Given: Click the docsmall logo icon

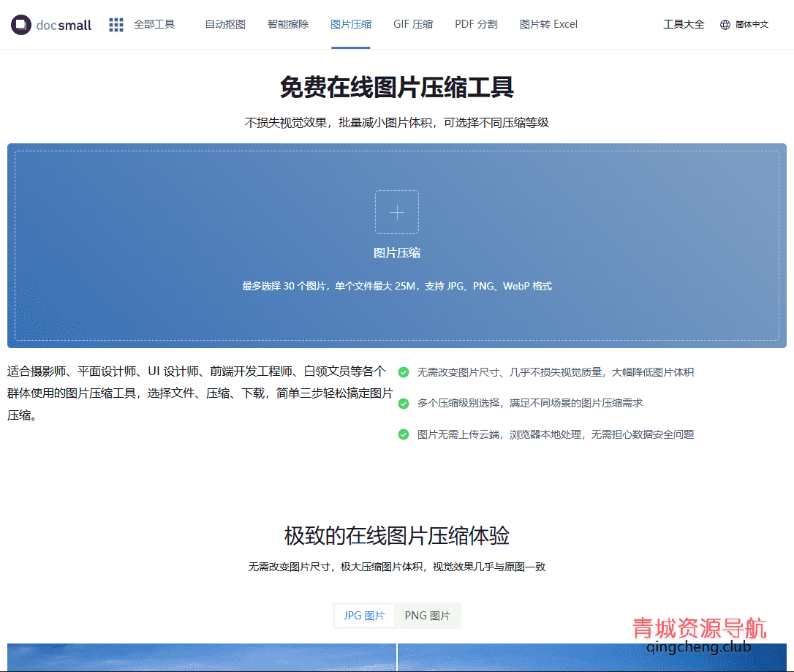Looking at the screenshot, I should [x=21, y=25].
